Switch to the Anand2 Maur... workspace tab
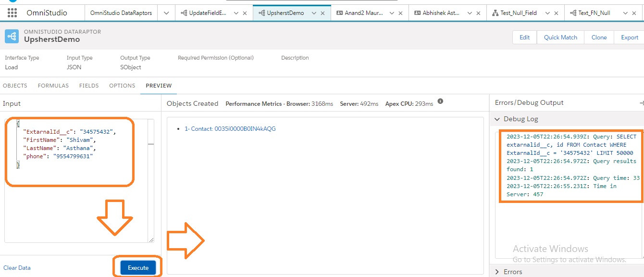 [364, 13]
